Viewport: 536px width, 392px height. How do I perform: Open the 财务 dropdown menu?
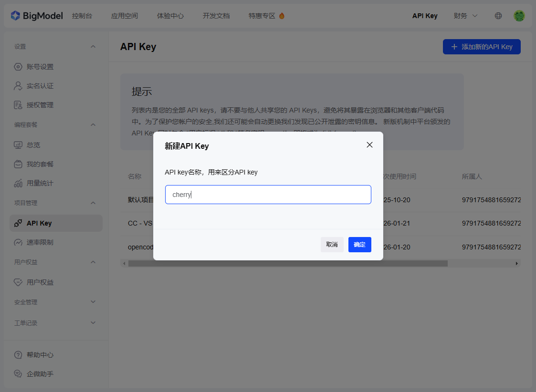coord(465,16)
